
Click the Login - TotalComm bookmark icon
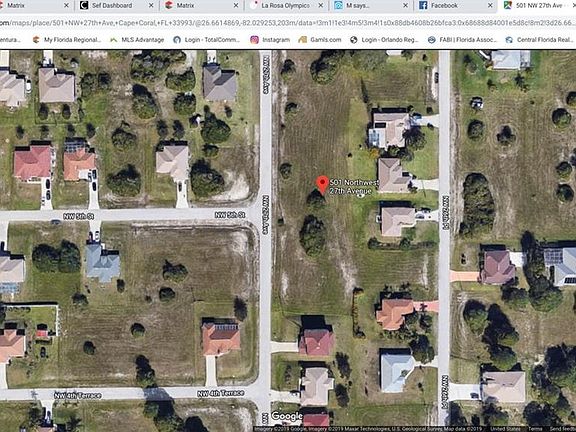tap(177, 40)
